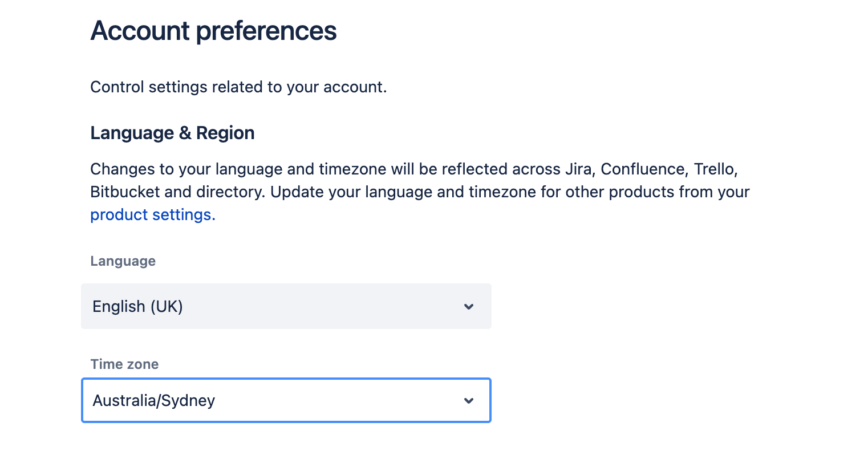This screenshot has width=868, height=455.
Task: Follow the "product settings" link
Action: click(x=152, y=215)
